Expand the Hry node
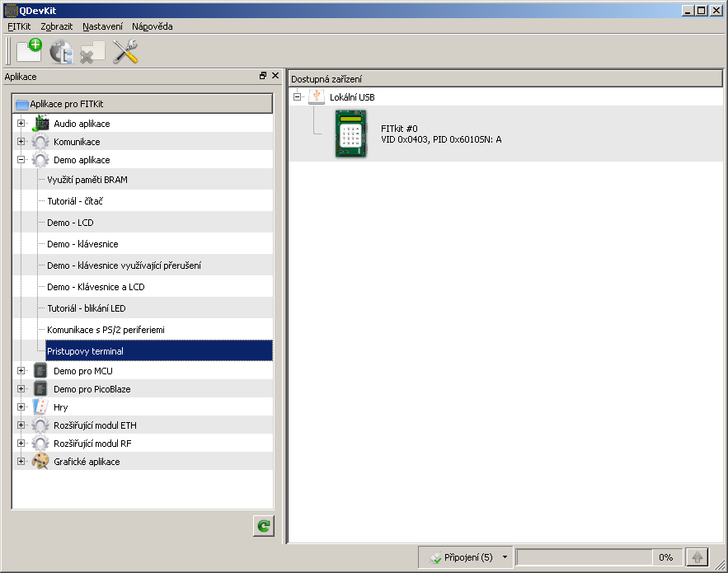 pos(21,407)
